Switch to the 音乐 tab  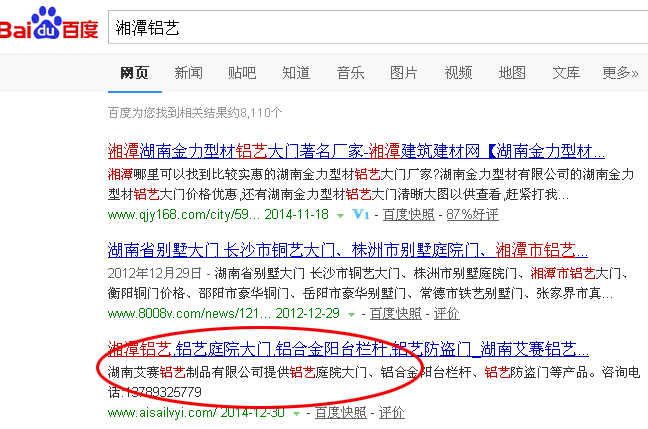(350, 73)
